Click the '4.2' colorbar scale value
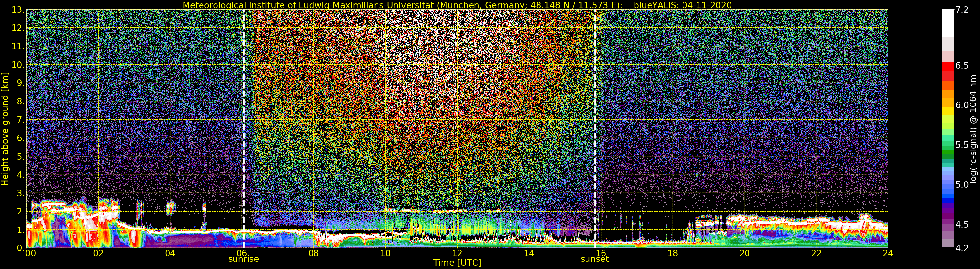Screen dimensions: 980x269 click(962, 248)
